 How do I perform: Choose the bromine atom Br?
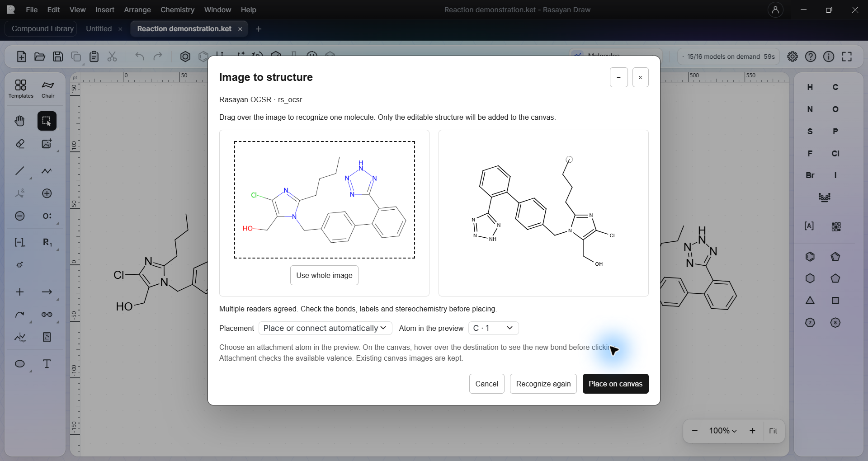click(x=810, y=175)
